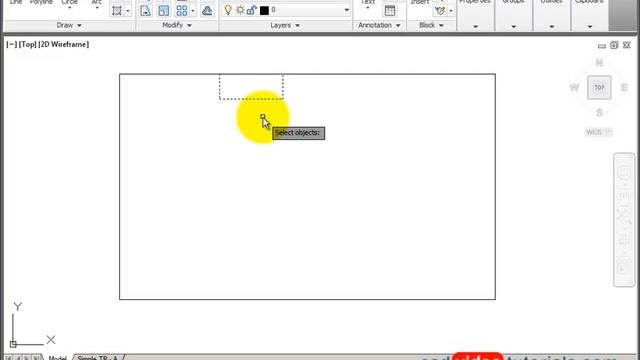Click layer 0 black color swatch
This screenshot has height=360, width=640.
click(x=264, y=10)
